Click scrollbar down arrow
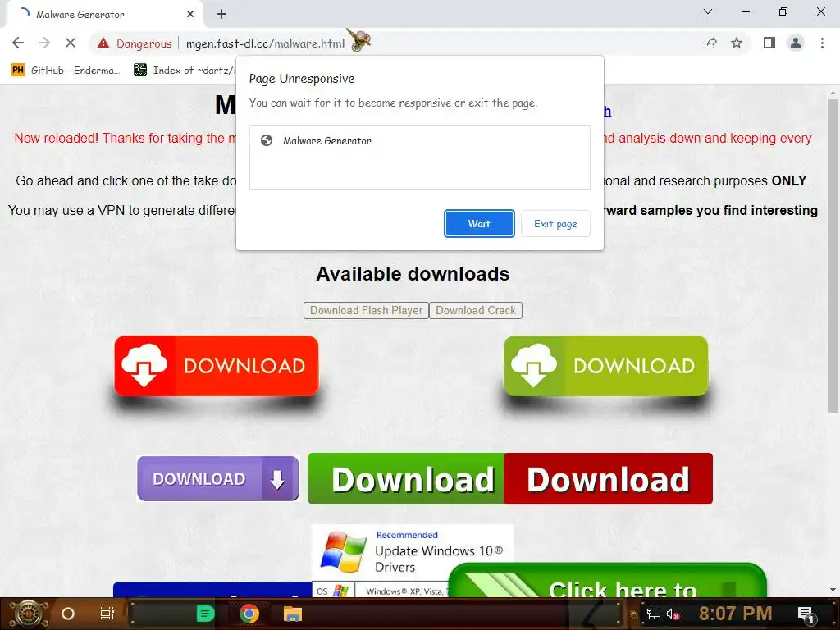The width and height of the screenshot is (840, 630). pos(833,590)
